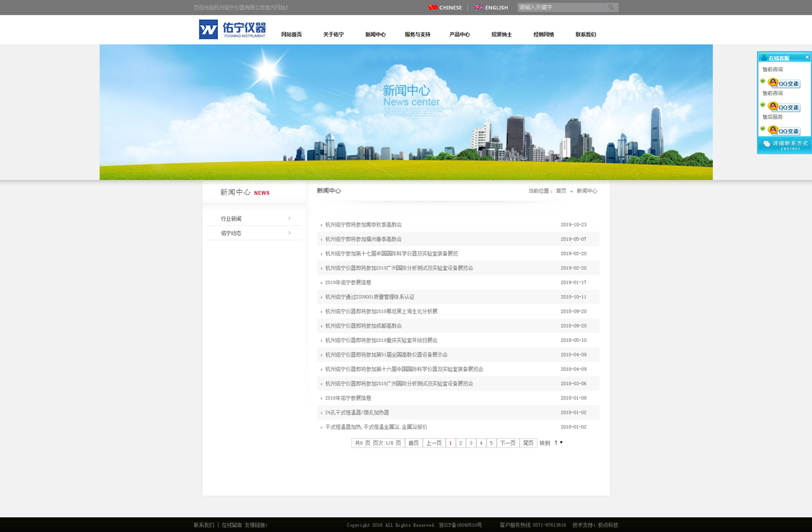Open 产品中心 in the navigation menu
This screenshot has height=532, width=812.
[459, 35]
